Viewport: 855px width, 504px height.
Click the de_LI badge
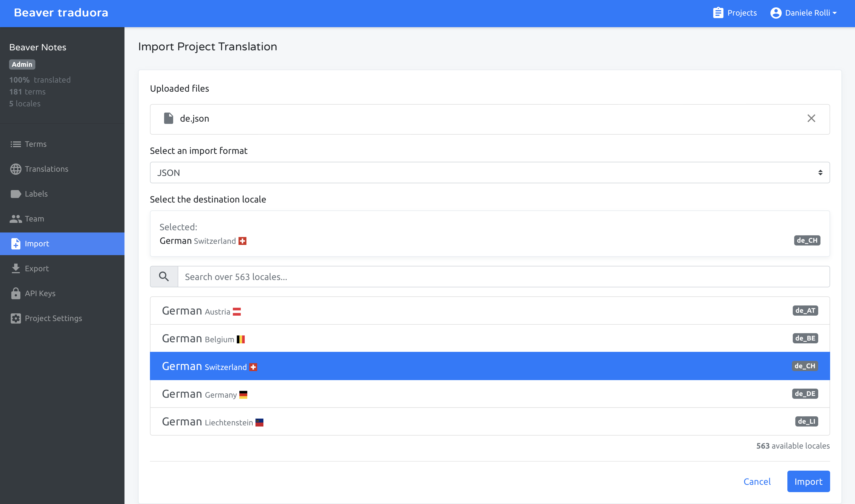pyautogui.click(x=807, y=421)
